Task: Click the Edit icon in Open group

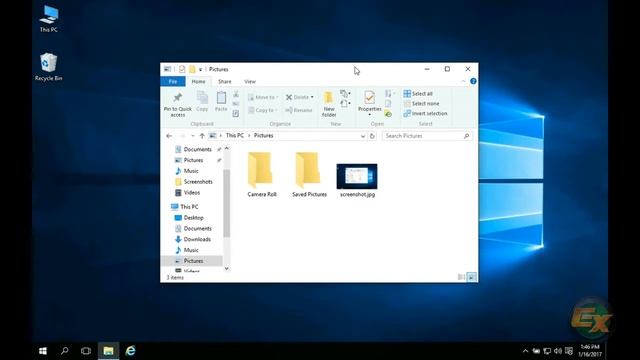Action: coord(388,104)
